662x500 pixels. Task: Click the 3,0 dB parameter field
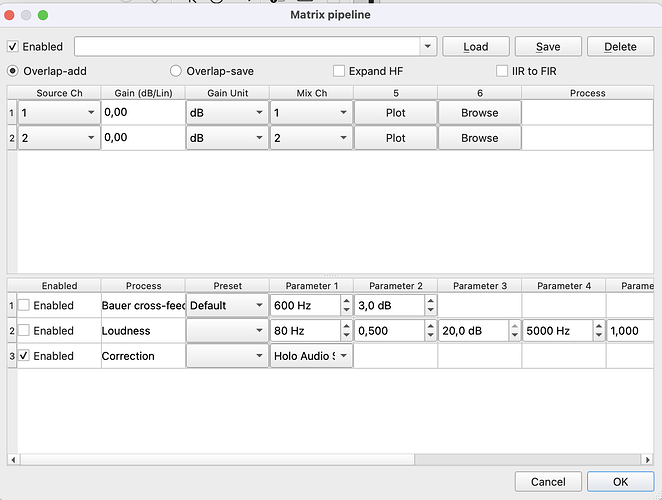point(389,305)
